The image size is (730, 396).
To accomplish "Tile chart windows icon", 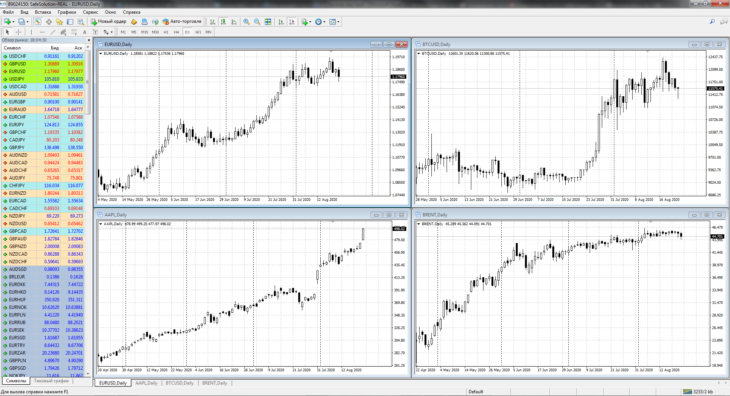I will click(x=268, y=22).
